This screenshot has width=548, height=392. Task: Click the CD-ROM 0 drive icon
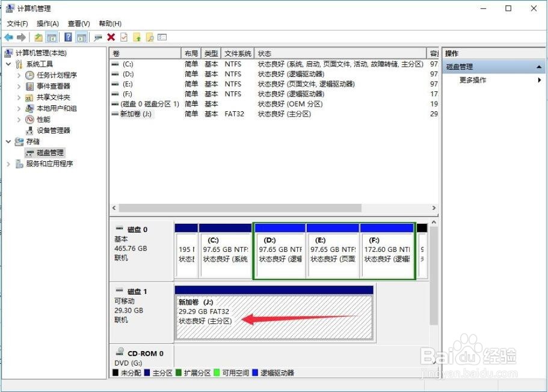click(x=120, y=351)
